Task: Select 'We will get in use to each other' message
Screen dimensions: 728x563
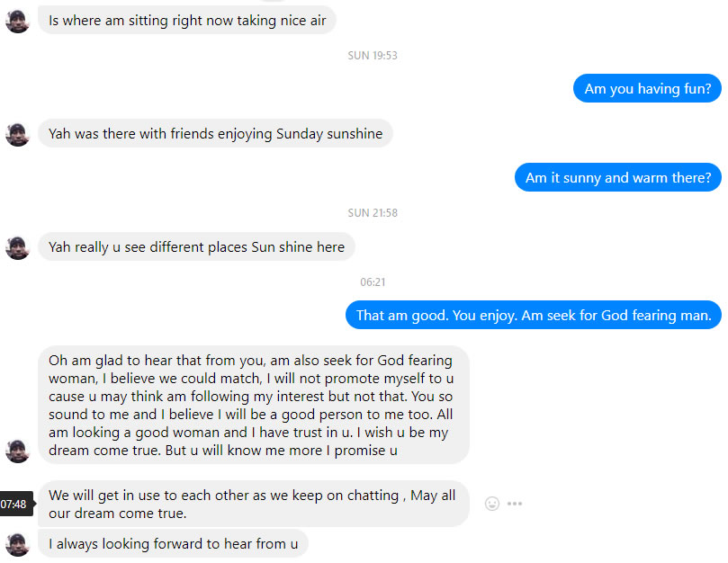Action: pyautogui.click(x=254, y=504)
